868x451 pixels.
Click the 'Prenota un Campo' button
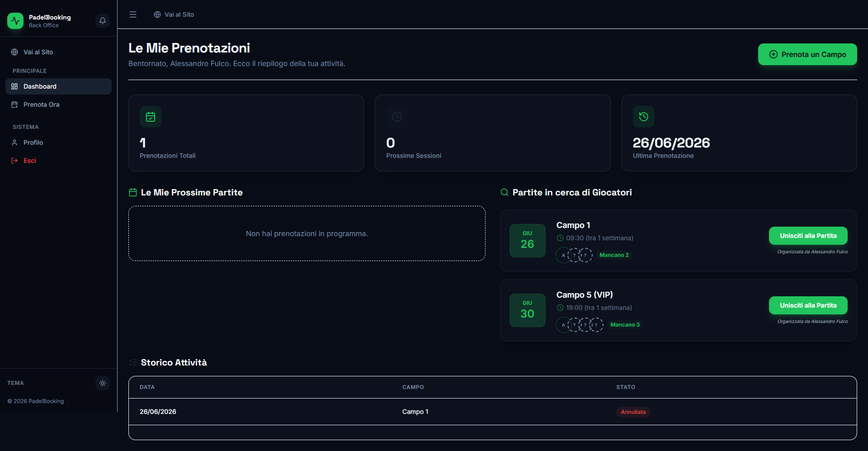(807, 54)
